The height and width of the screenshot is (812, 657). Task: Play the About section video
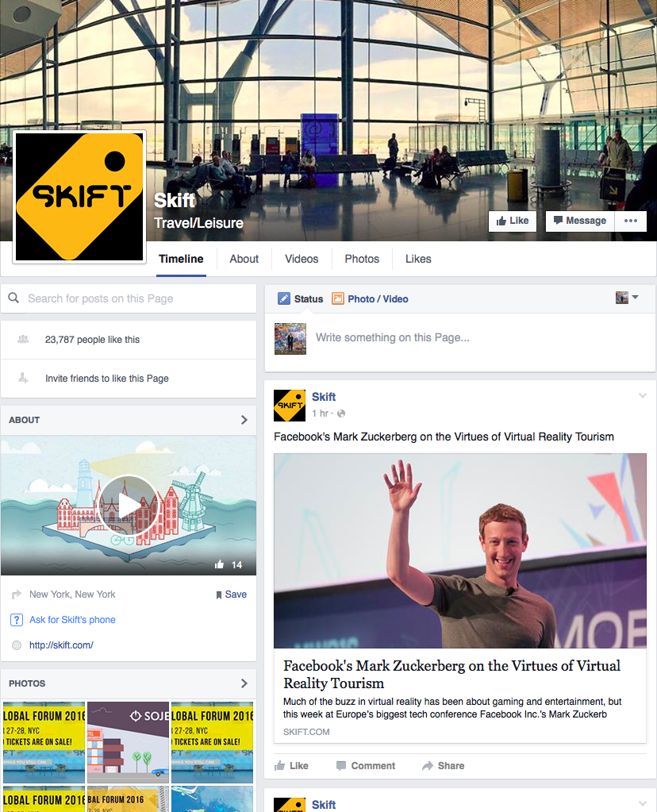click(128, 506)
